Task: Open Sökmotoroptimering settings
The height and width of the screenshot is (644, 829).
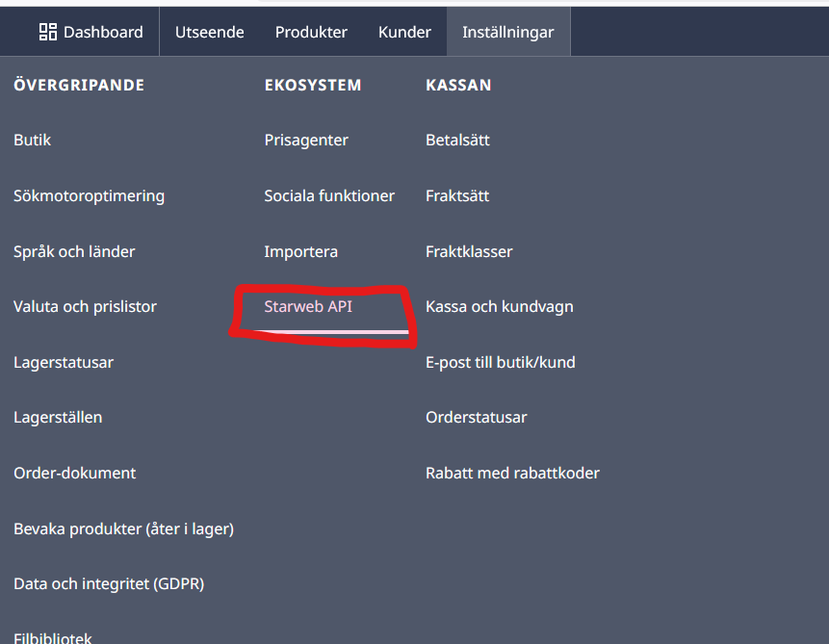Action: [89, 196]
